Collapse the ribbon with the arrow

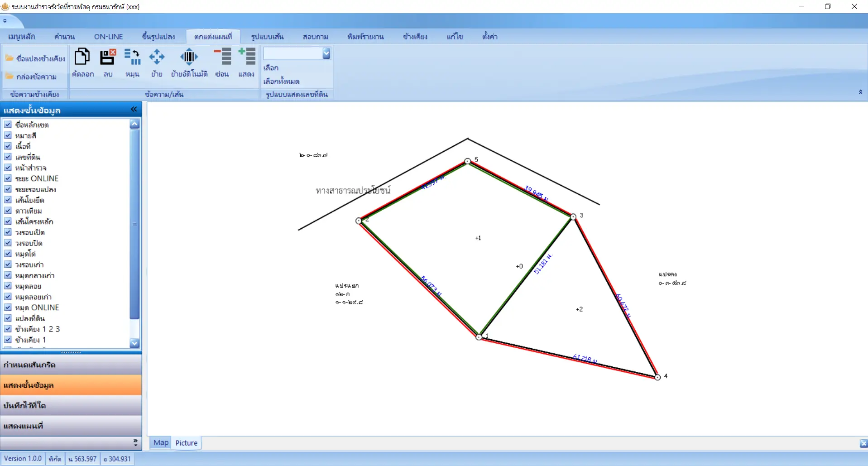tap(860, 92)
